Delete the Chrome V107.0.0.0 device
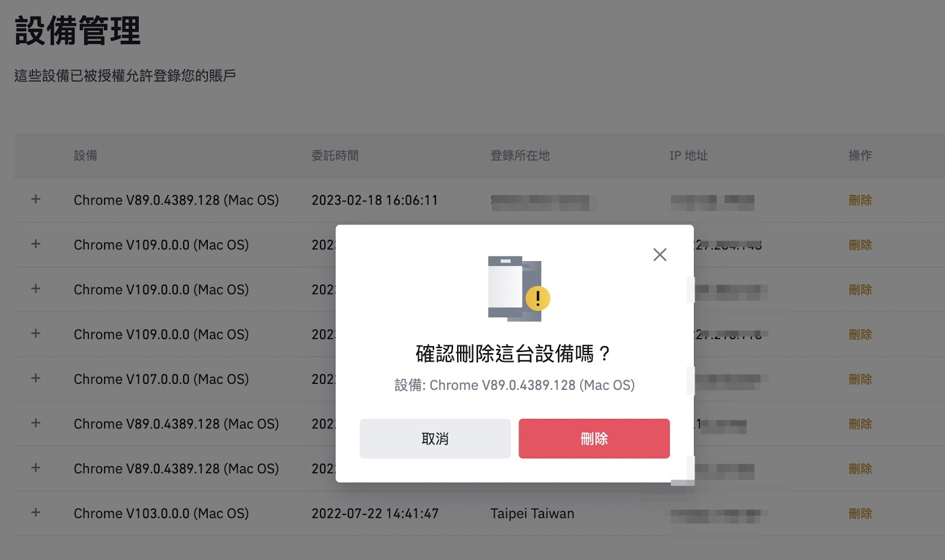 click(x=860, y=379)
